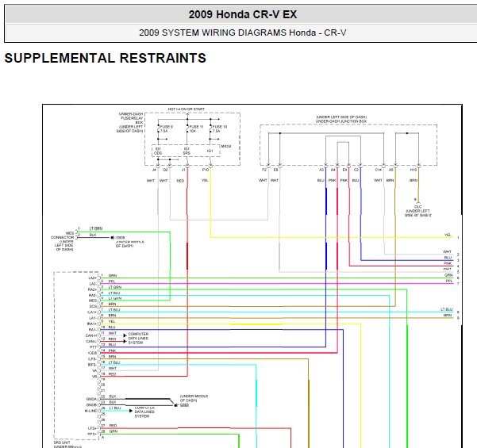Select the 'IG1 ODS' label inside MICU
This screenshot has height=448, width=477.
[158, 151]
